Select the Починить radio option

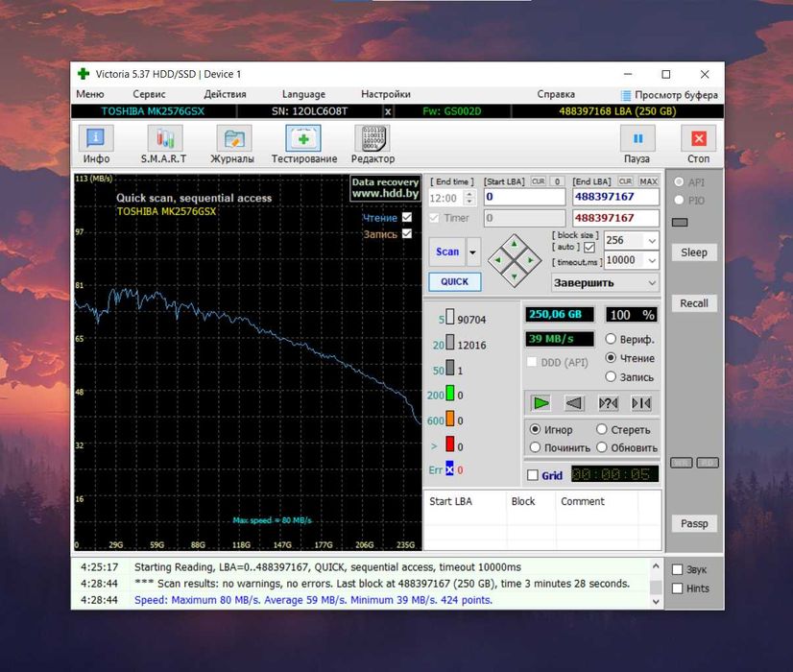pos(535,447)
